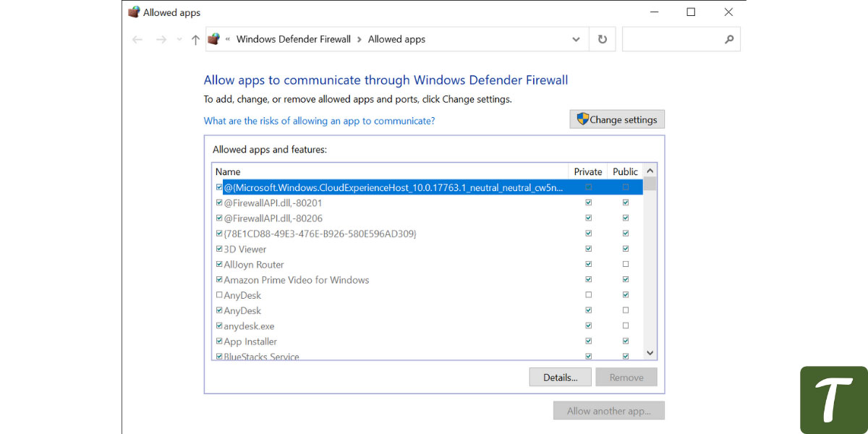Select the App Installer row
Viewport: 868px width, 434px height.
pyautogui.click(x=427, y=341)
